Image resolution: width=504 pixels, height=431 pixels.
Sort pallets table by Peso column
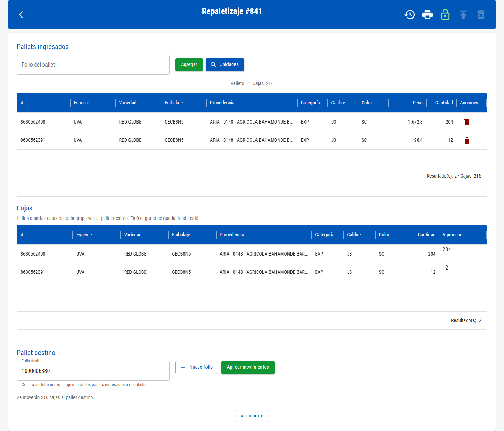pyautogui.click(x=418, y=103)
